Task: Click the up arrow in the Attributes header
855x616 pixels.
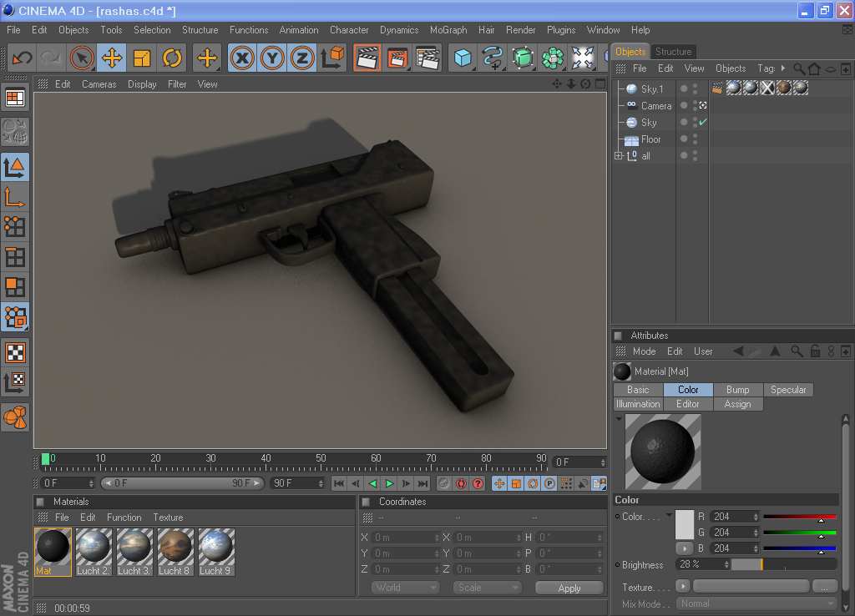Action: point(775,351)
